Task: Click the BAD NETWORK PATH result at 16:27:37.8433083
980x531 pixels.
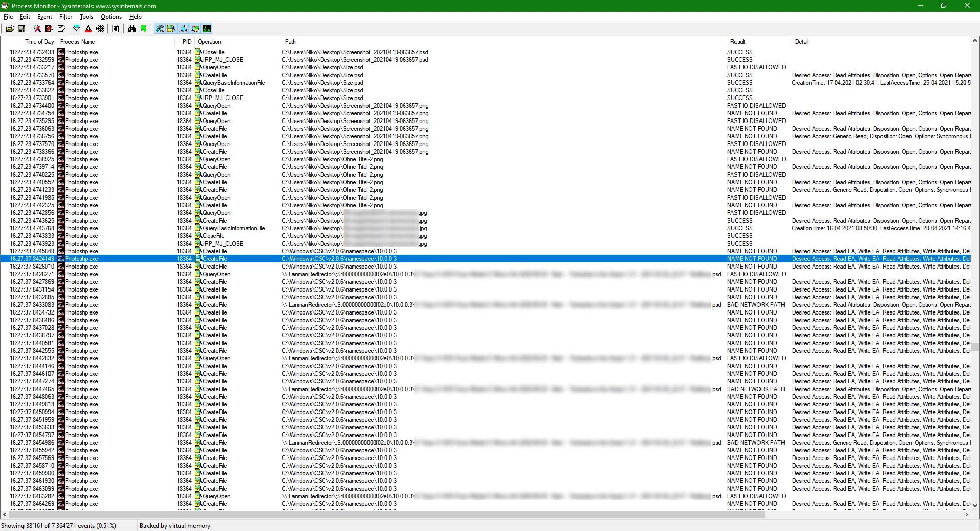Action: [756, 305]
